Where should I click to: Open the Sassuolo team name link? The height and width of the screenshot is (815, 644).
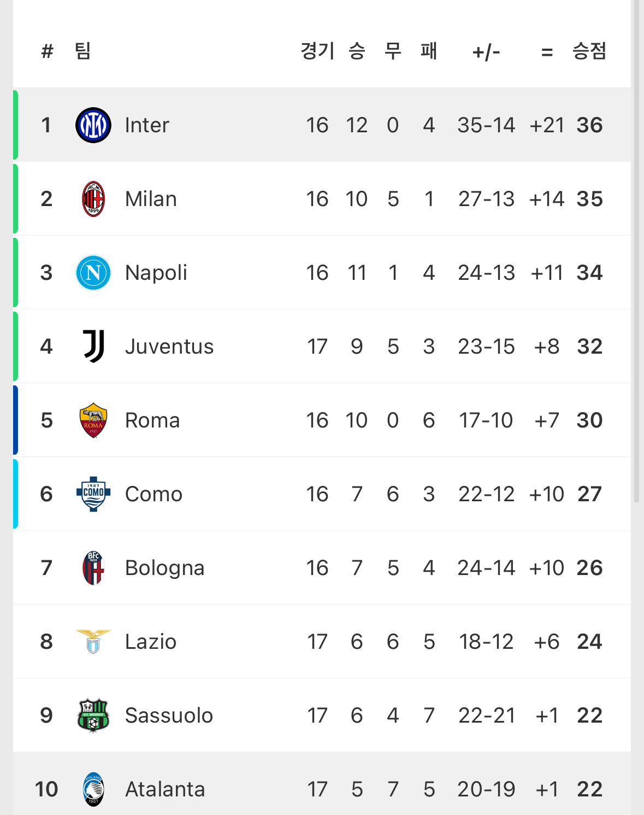pyautogui.click(x=169, y=716)
